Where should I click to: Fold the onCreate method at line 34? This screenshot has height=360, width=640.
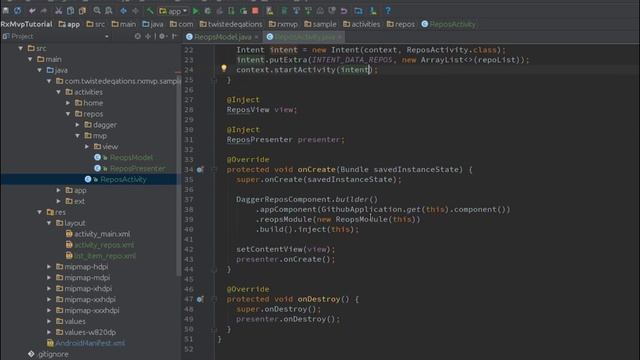click(x=214, y=169)
